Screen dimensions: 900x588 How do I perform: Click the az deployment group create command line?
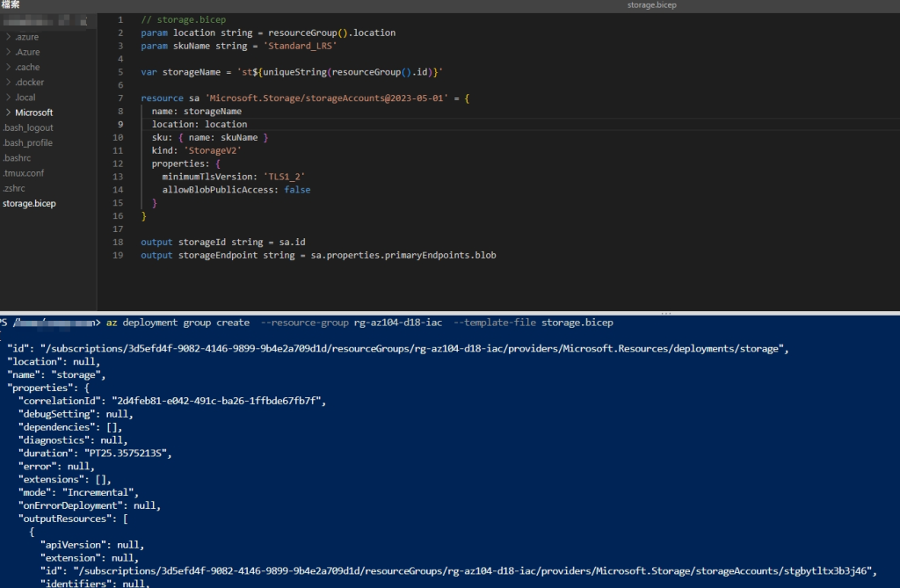359,323
